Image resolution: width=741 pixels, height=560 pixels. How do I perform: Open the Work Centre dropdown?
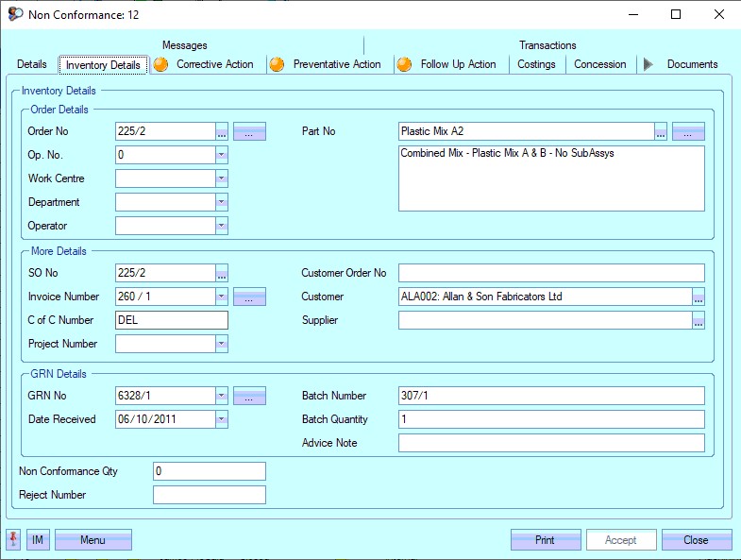point(221,178)
